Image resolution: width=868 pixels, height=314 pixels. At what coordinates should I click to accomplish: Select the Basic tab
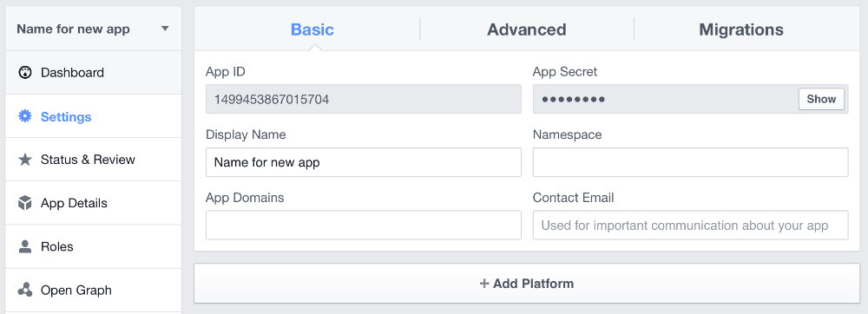point(312,29)
